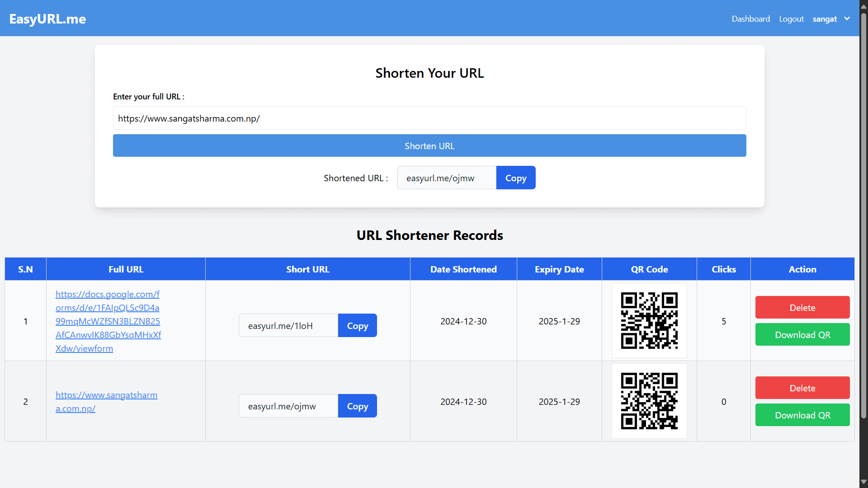Click the 2025-1-29 expiry date in row 2
This screenshot has height=488, width=868.
tap(559, 402)
